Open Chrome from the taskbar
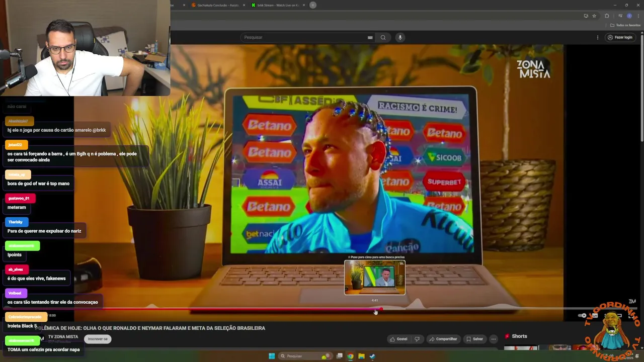Image resolution: width=644 pixels, height=362 pixels. 350,356
